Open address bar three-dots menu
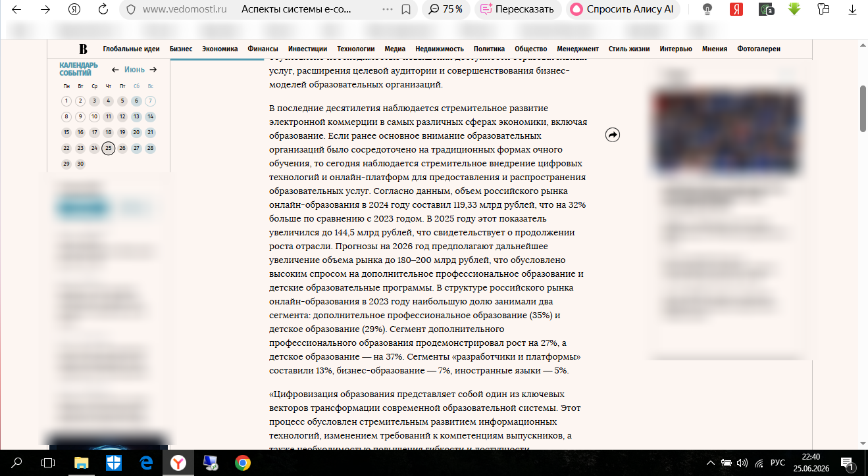Viewport: 868px width, 476px height. 388,9
